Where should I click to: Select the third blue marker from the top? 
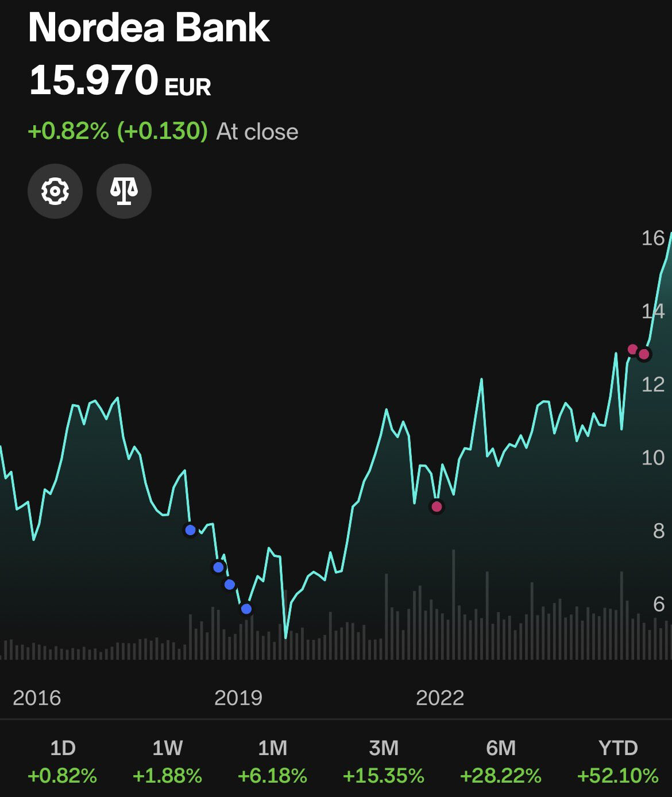coord(230,585)
